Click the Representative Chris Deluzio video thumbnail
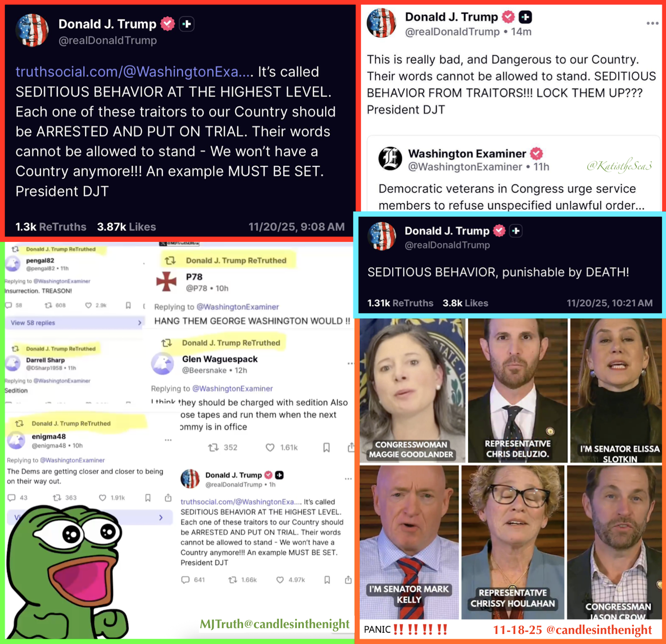 point(517,390)
